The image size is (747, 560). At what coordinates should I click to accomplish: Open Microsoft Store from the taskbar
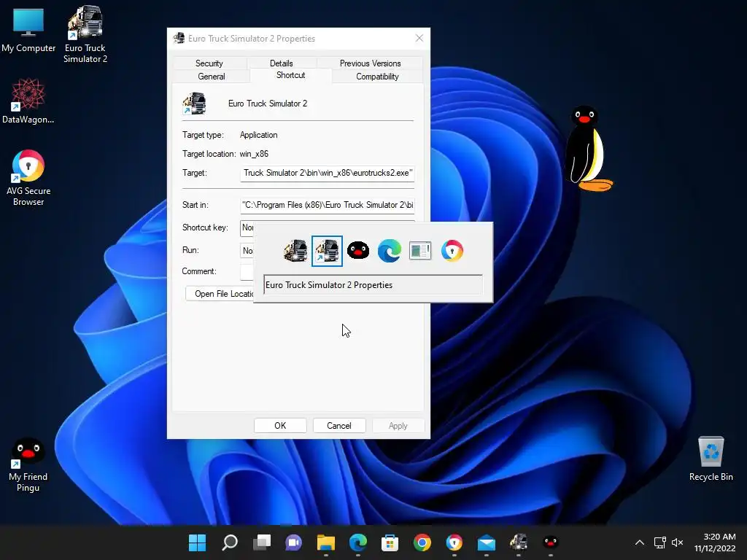point(390,542)
